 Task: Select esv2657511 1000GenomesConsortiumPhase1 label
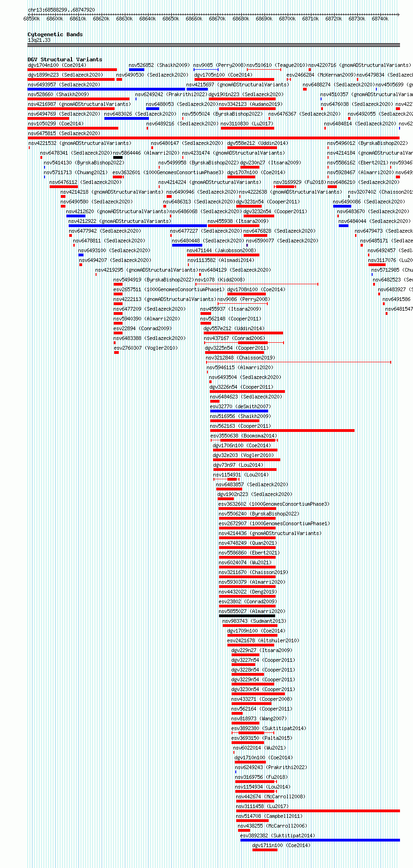[x=169, y=289]
